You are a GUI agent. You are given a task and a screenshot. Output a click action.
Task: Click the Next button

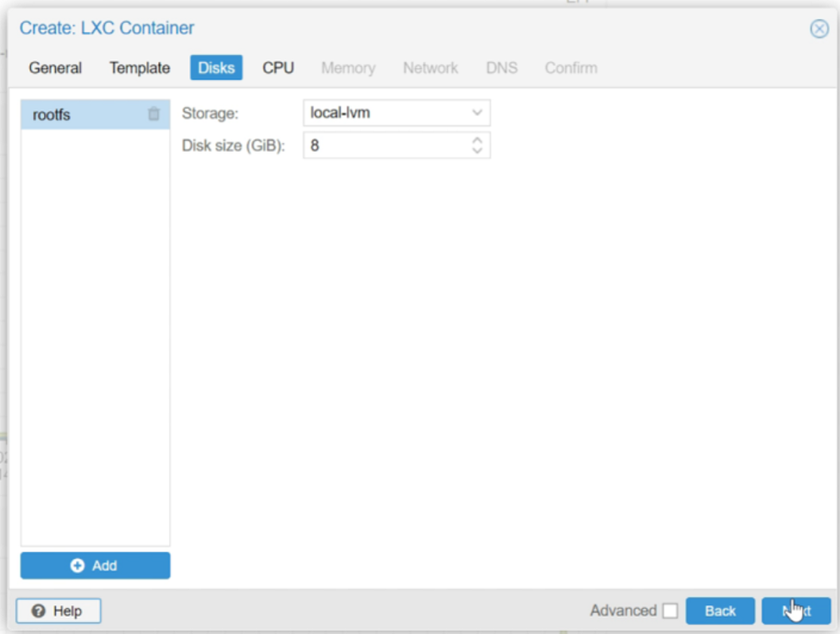pos(795,611)
